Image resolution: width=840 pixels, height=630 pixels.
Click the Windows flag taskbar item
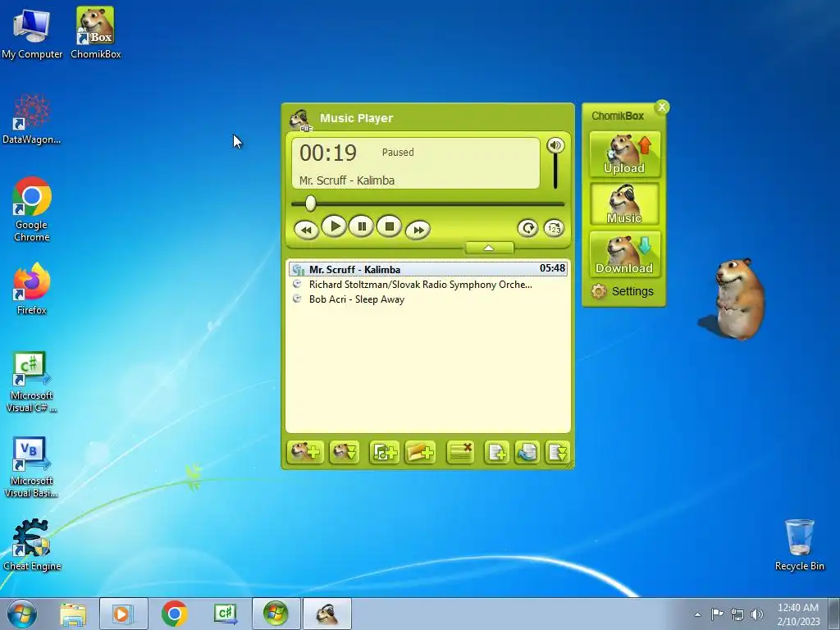pyautogui.click(x=276, y=614)
